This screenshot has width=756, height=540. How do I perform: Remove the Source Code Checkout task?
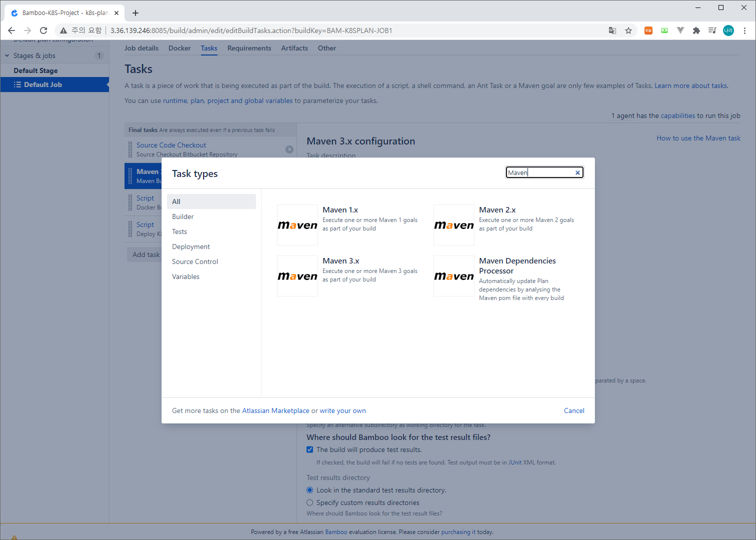[x=289, y=149]
